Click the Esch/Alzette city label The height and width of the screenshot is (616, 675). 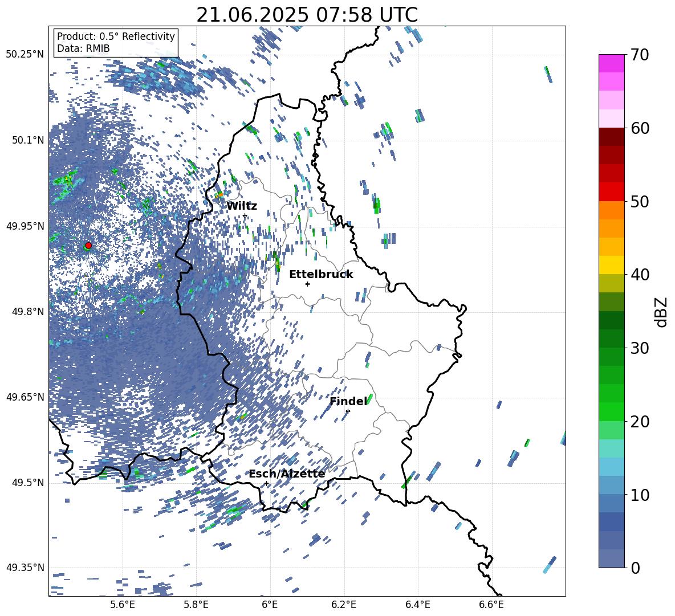point(287,474)
